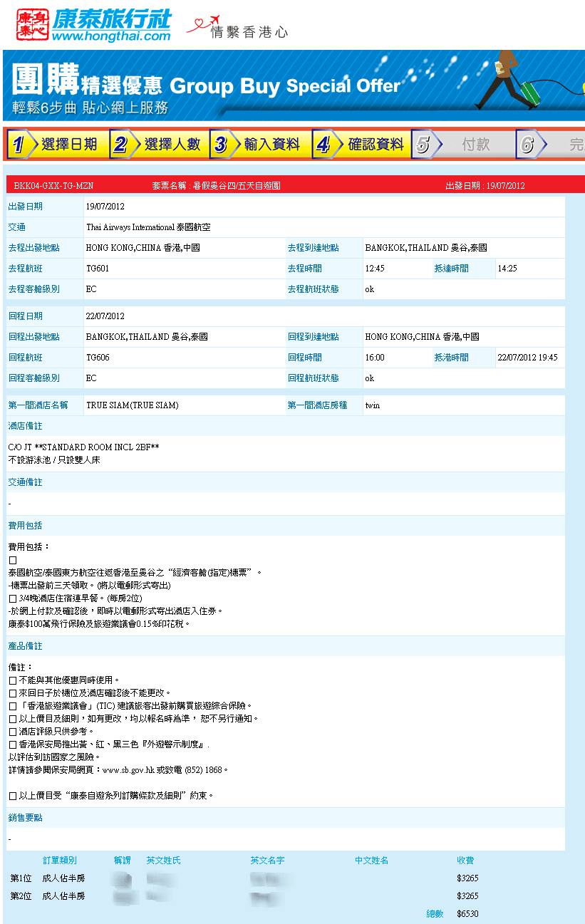Click the number 6 step icon
Screen dimensions: 585x924
527,145
